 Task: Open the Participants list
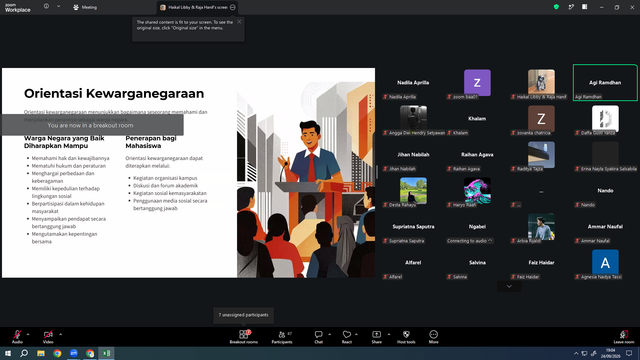coord(282,337)
